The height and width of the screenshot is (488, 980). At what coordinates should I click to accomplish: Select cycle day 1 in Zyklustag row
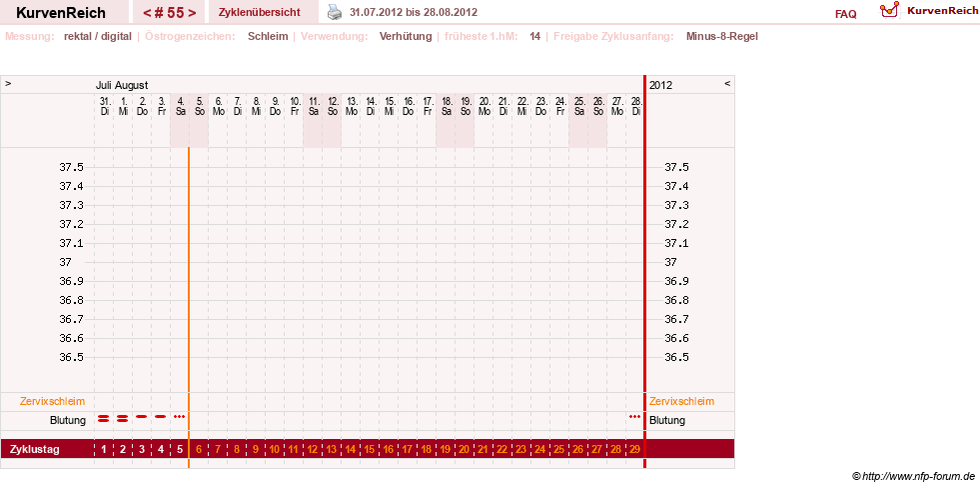(x=104, y=449)
